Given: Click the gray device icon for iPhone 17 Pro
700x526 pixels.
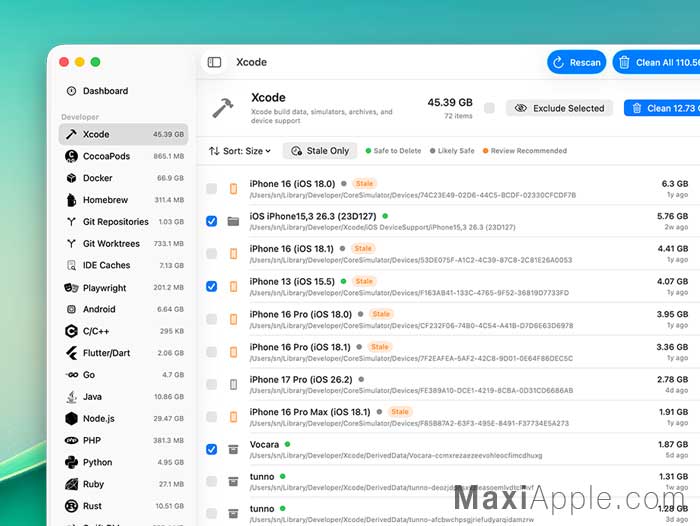Looking at the screenshot, I should [233, 384].
